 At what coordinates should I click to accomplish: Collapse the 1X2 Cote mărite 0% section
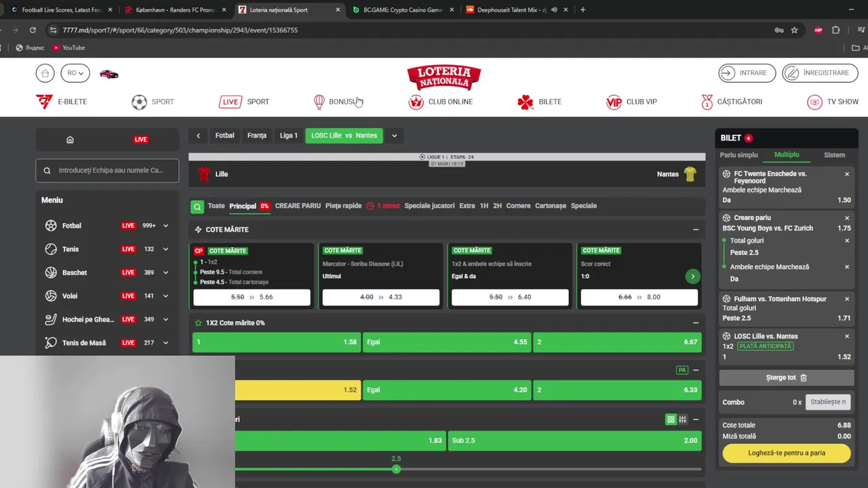pyautogui.click(x=696, y=323)
